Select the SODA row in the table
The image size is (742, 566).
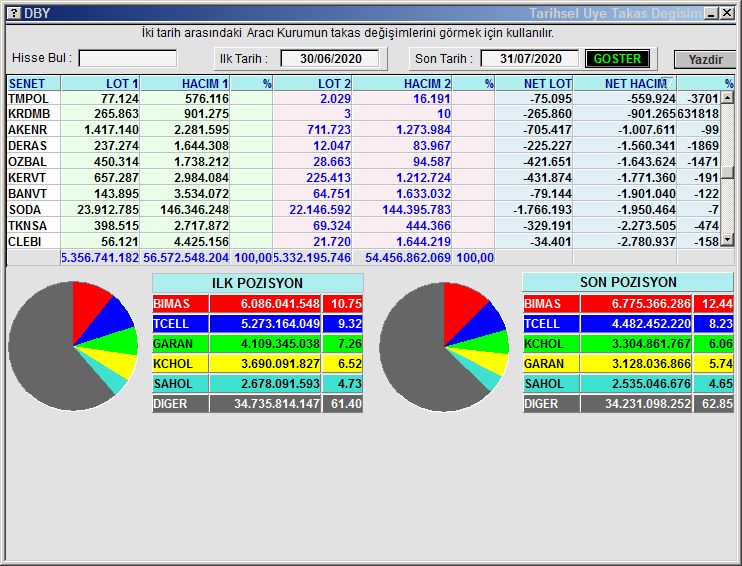click(x=25, y=210)
